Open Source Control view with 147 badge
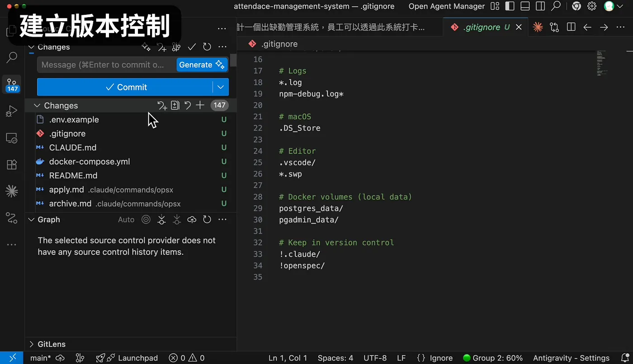The width and height of the screenshot is (633, 364). coord(12,84)
